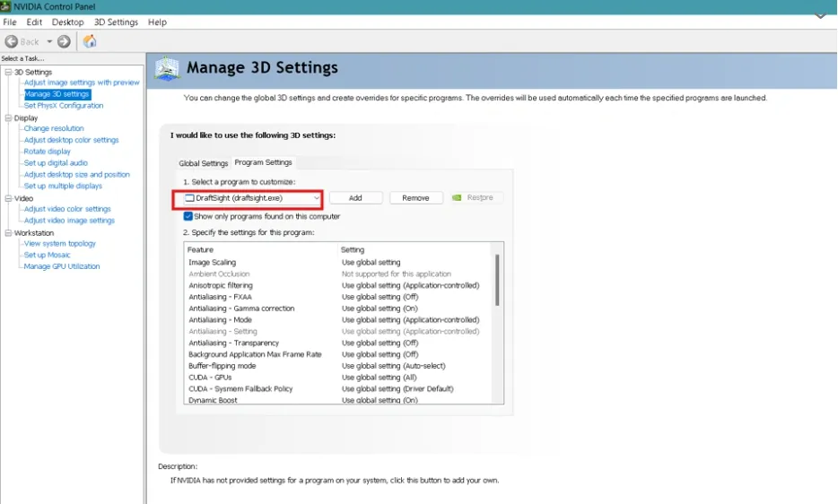Click the Restore button
The height and width of the screenshot is (504, 838).
click(476, 198)
